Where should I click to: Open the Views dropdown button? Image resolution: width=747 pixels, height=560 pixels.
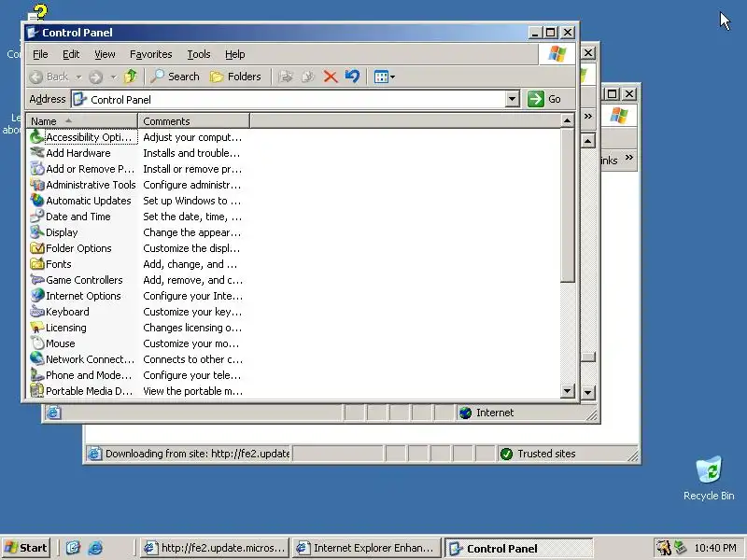click(x=384, y=77)
